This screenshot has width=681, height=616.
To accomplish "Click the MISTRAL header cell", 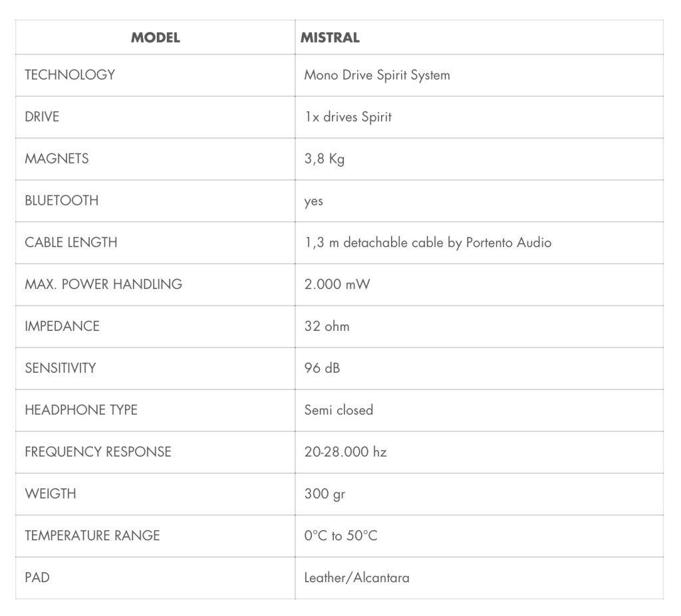I will [x=330, y=38].
